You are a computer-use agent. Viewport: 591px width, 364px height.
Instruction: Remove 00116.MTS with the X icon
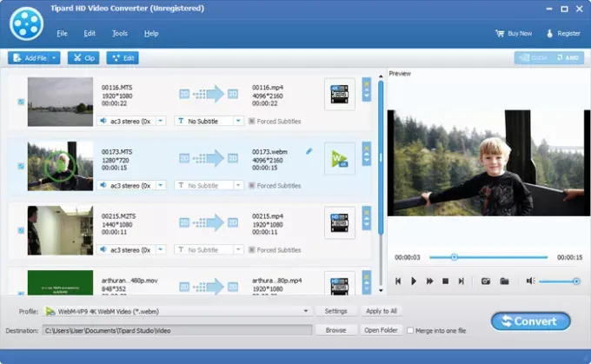coord(367,83)
